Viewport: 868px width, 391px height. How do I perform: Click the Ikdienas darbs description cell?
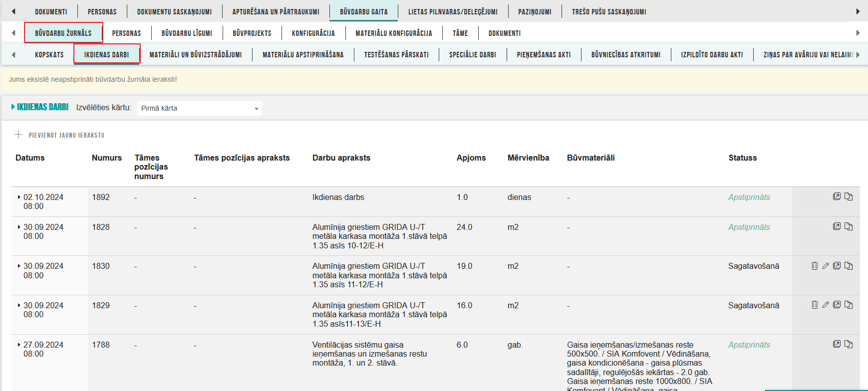tap(338, 197)
